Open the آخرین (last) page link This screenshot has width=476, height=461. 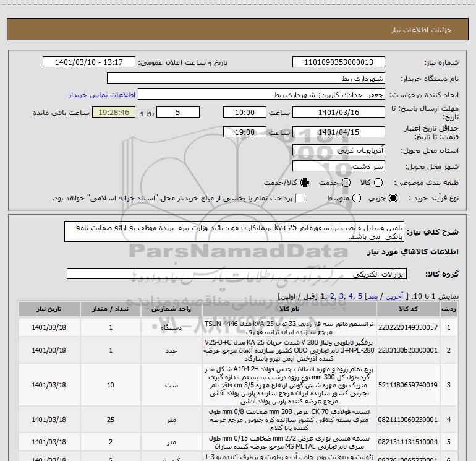pos(394,296)
